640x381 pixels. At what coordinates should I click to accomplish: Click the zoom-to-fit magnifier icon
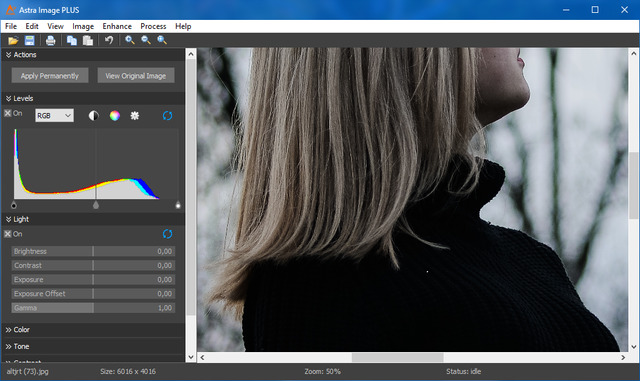pos(162,40)
